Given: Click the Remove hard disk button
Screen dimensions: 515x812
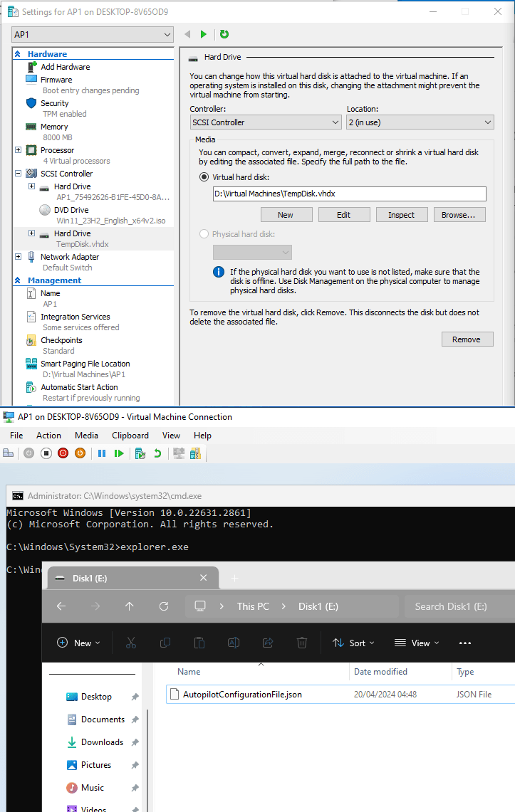Looking at the screenshot, I should (x=467, y=339).
